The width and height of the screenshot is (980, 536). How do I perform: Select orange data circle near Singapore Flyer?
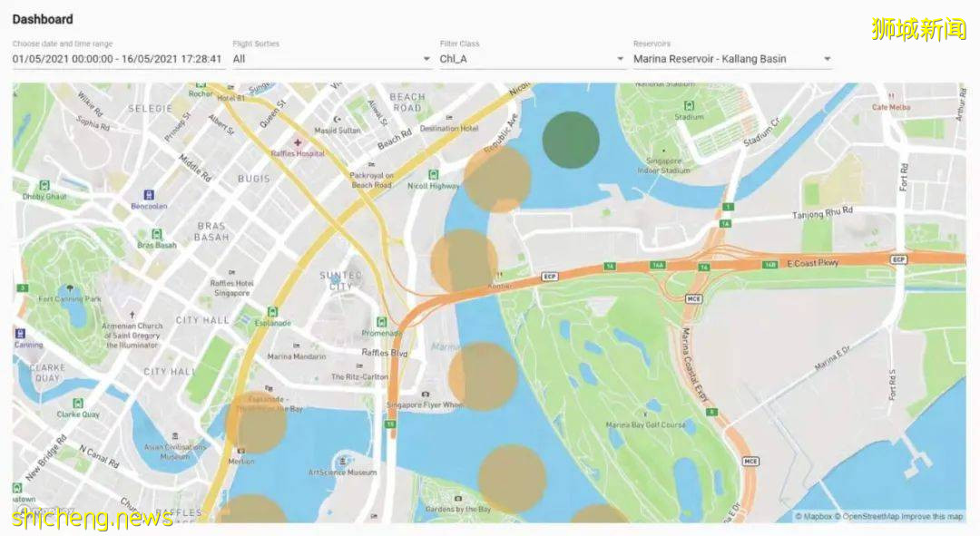(x=483, y=376)
